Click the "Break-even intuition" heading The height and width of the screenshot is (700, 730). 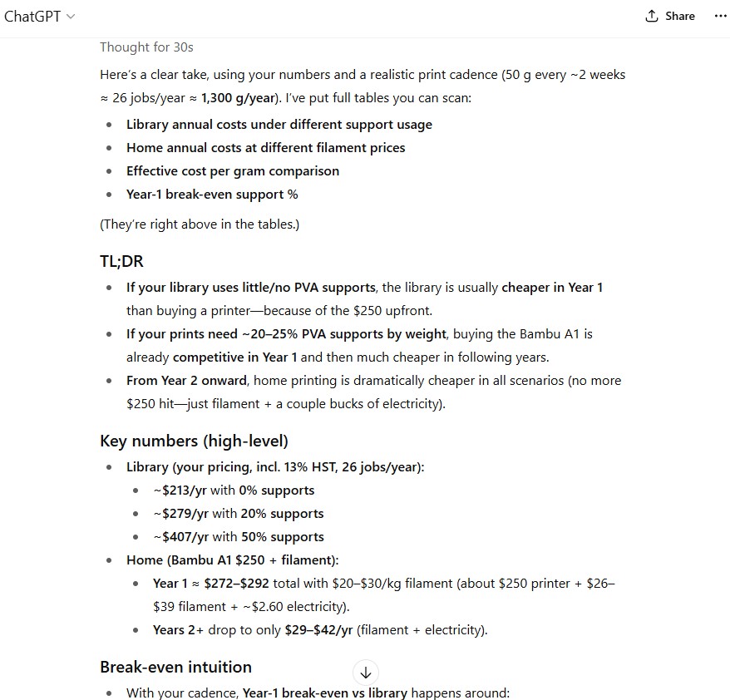pos(175,667)
